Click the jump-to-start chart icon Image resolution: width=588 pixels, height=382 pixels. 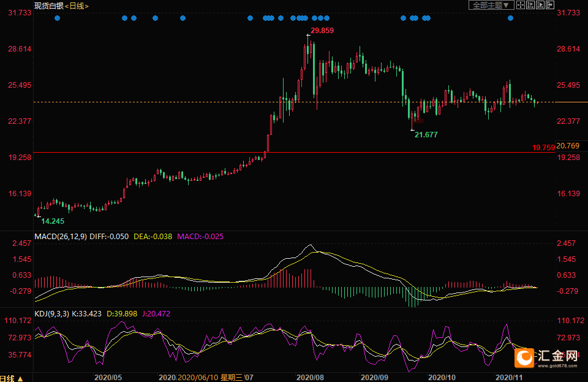click(x=530, y=5)
